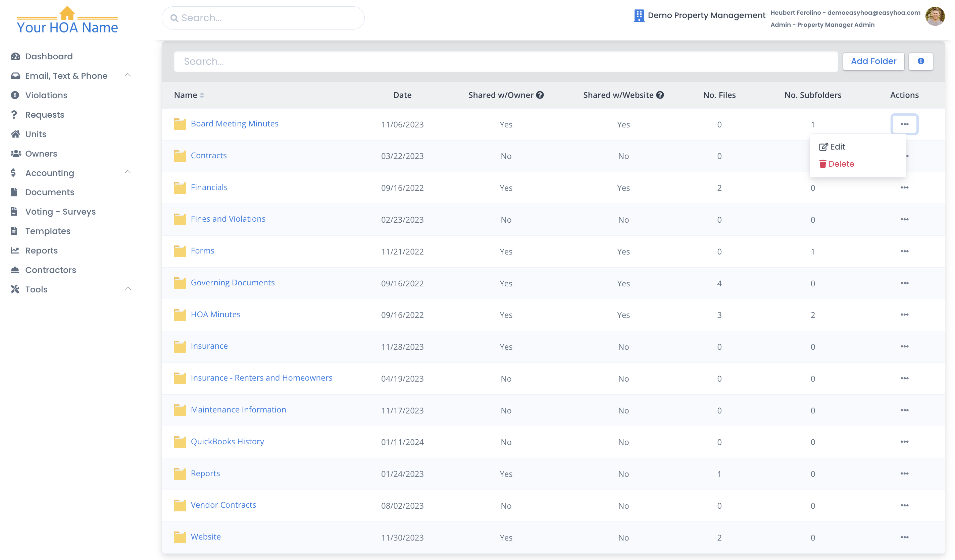This screenshot has width=955, height=560.
Task: Open the QuickBooks History folder
Action: (x=227, y=442)
